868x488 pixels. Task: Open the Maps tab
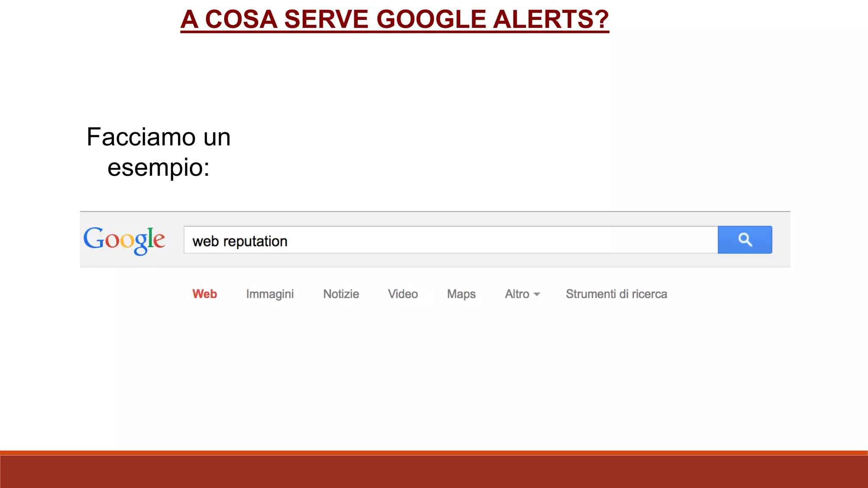[x=462, y=294]
